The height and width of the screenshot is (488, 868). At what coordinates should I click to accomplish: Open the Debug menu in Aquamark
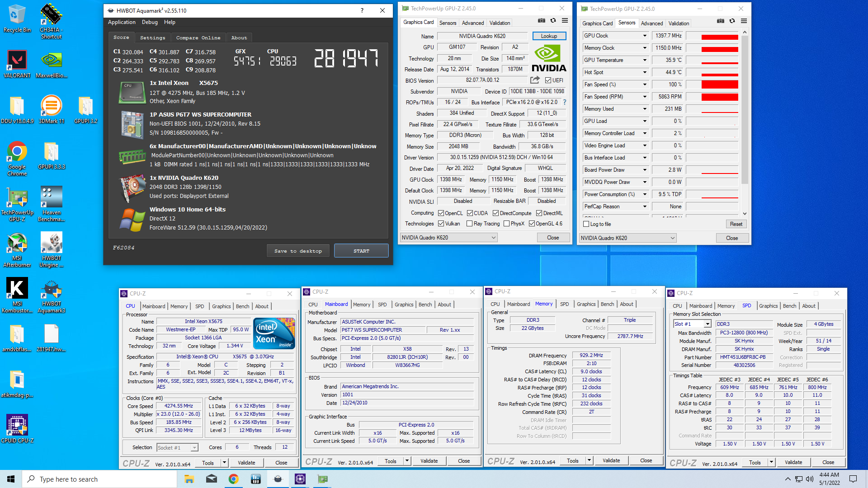[150, 22]
